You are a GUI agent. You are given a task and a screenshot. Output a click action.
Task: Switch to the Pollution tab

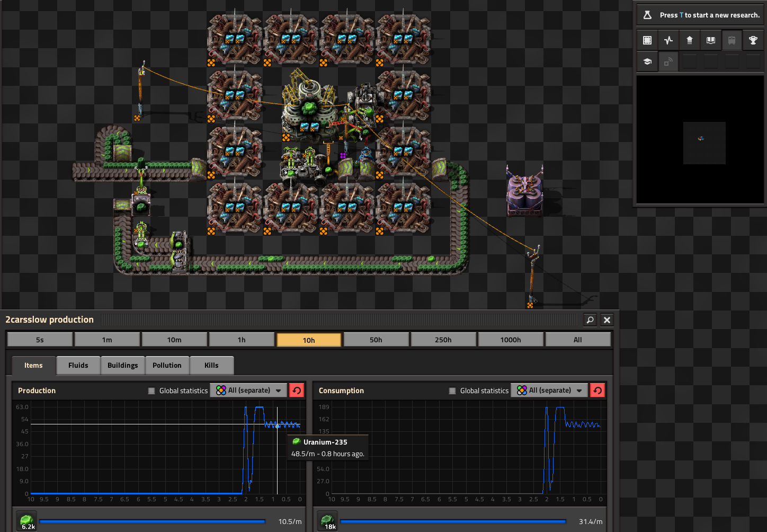(167, 366)
